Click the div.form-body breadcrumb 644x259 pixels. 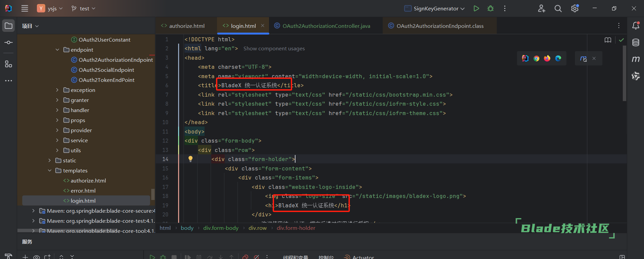click(x=221, y=228)
